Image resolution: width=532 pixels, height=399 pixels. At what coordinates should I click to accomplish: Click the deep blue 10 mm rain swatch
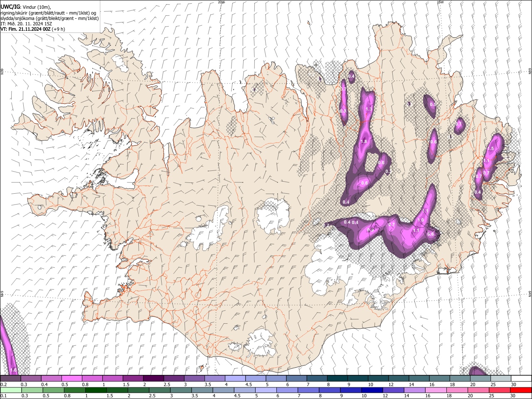click(x=372, y=390)
